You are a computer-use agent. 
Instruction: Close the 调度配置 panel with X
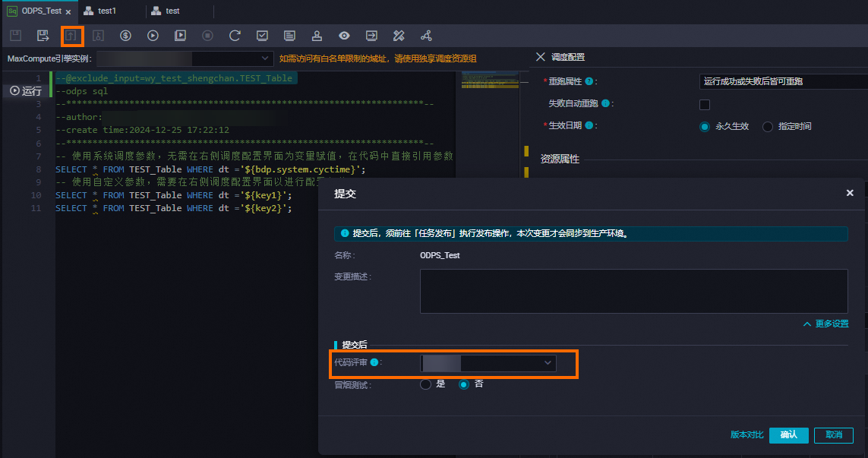[x=541, y=56]
